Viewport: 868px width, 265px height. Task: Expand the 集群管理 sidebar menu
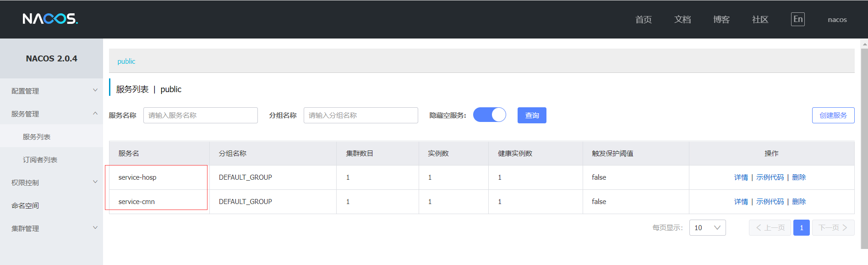point(51,228)
